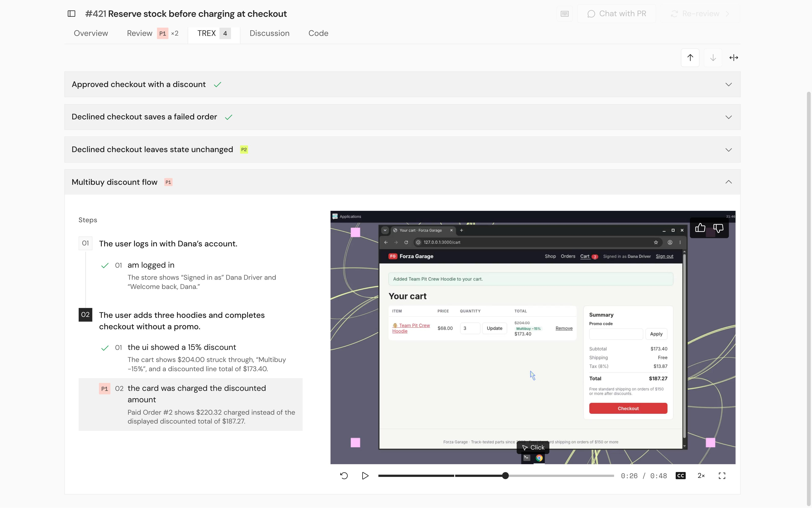Click the red Checkout button in the video
This screenshot has width=812, height=508.
[628, 409]
